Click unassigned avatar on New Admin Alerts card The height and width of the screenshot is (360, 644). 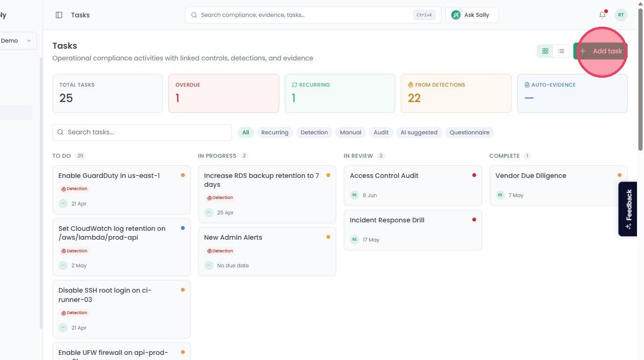pyautogui.click(x=209, y=265)
